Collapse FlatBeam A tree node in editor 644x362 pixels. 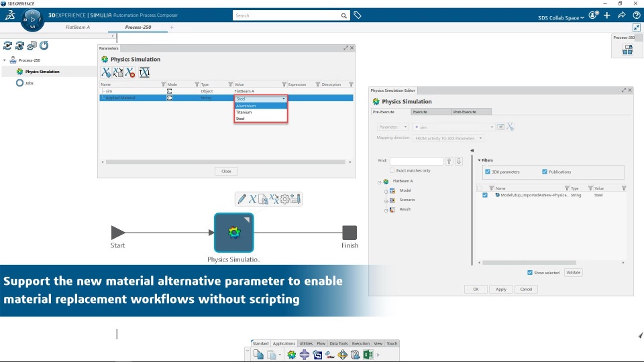pos(380,182)
